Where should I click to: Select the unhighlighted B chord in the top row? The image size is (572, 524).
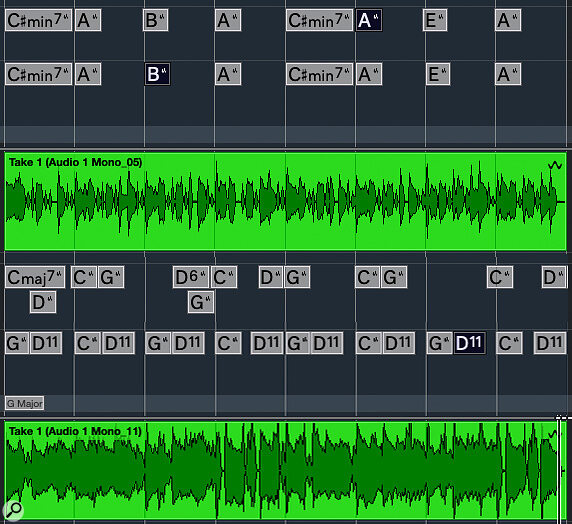(155, 20)
